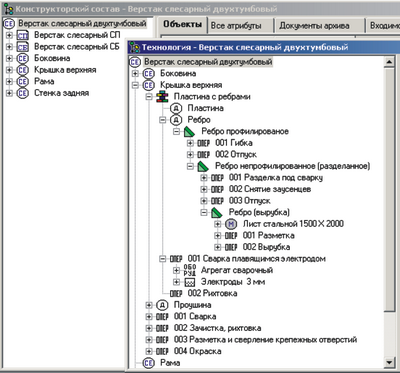The image size is (400, 373).
Task: Expand Лист стальной 1500 Х 2000 node
Action: 217,224
